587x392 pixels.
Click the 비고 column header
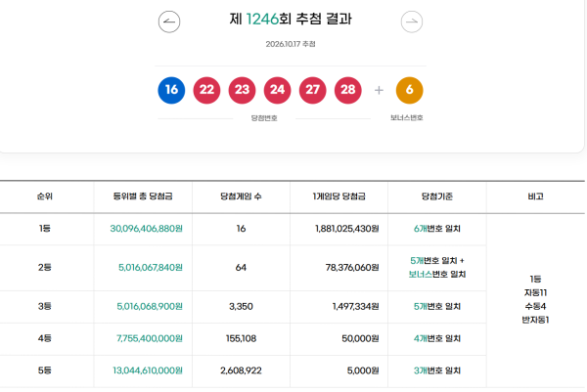coord(536,196)
